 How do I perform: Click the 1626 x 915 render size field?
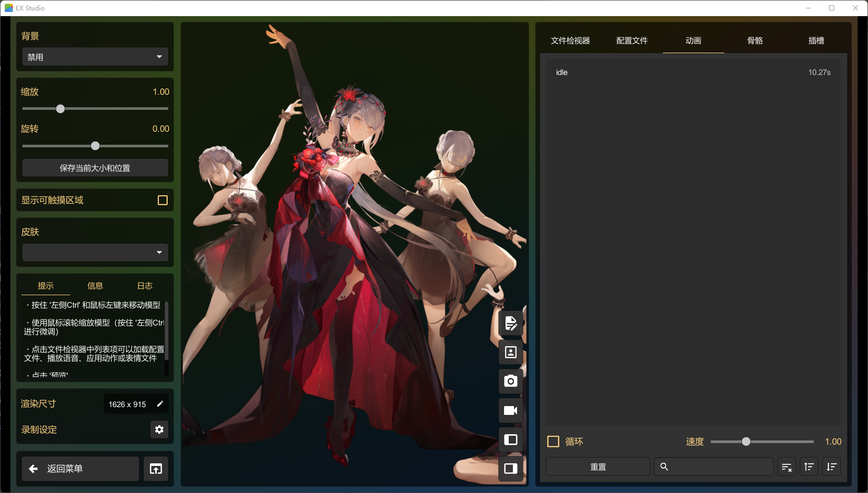coord(136,404)
